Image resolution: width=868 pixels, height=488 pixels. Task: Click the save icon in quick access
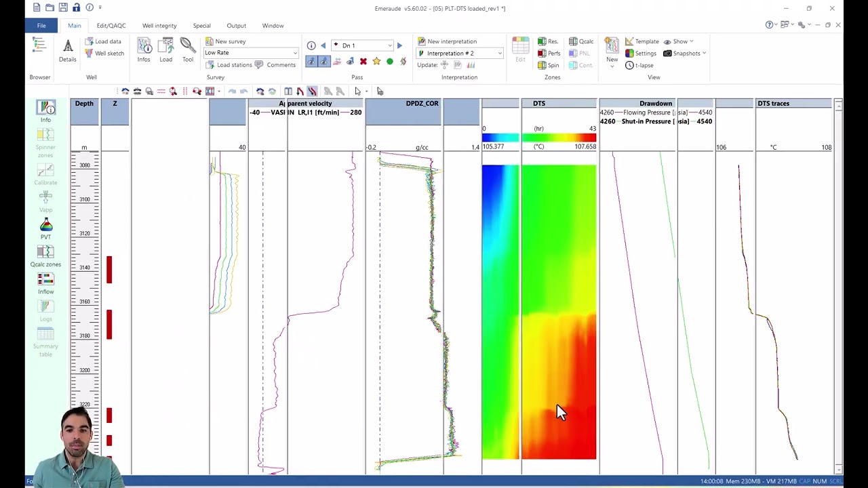click(x=63, y=7)
